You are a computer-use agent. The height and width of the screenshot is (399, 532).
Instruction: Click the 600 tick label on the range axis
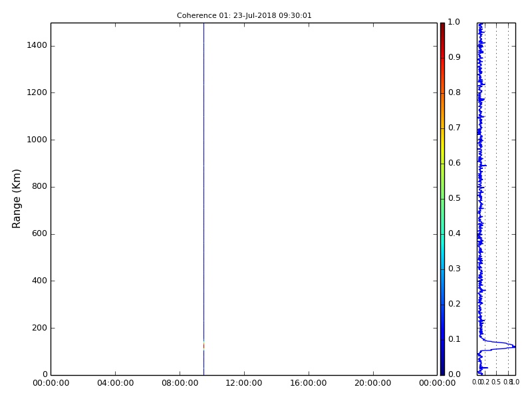point(39,234)
